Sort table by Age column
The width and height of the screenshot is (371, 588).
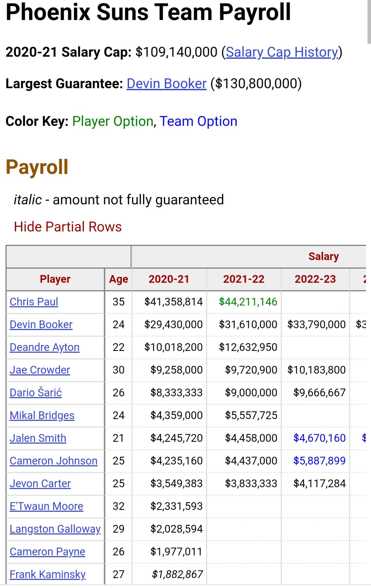click(x=119, y=279)
